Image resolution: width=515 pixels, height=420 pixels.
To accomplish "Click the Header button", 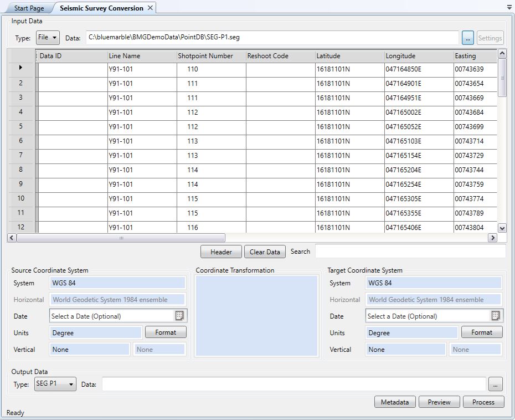I will coord(221,252).
